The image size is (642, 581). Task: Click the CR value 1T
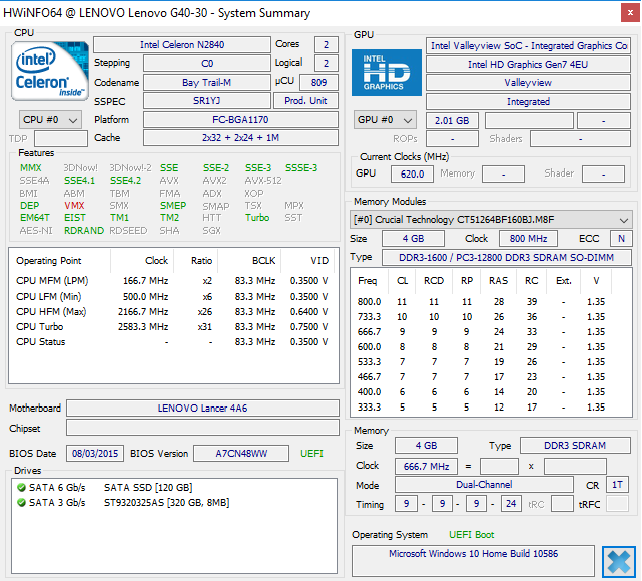pos(617,485)
